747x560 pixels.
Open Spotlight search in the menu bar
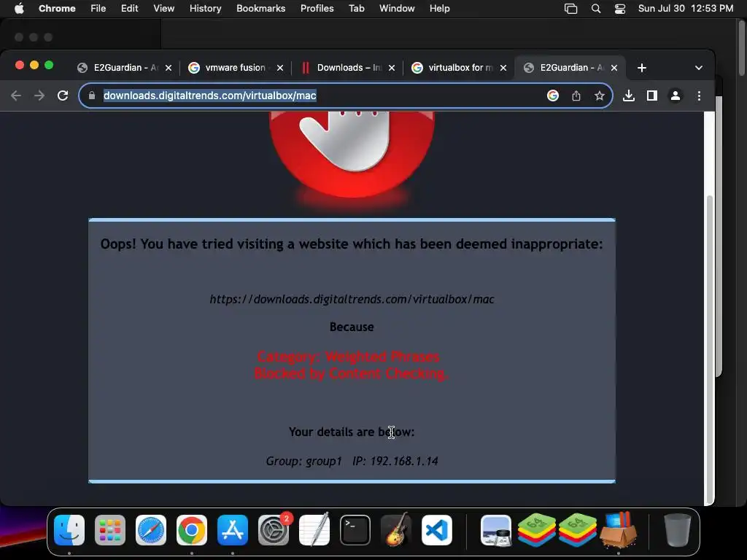click(x=596, y=9)
